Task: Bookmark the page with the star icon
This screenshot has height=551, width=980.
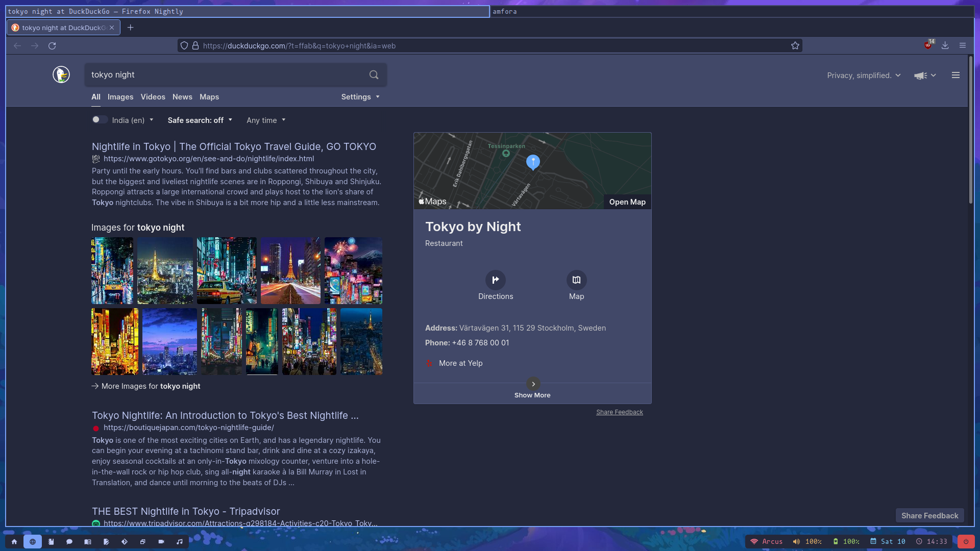Action: (795, 46)
